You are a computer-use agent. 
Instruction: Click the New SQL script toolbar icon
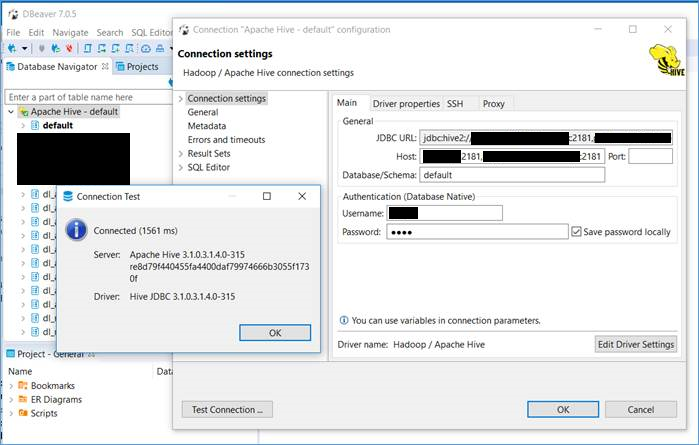click(115, 48)
